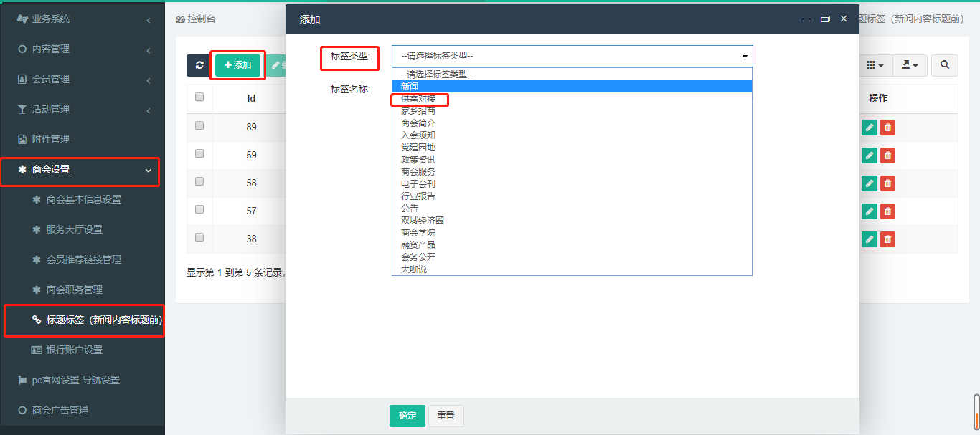The image size is (980, 435).
Task: Toggle the select-all checkbox in table header
Action: tap(199, 97)
